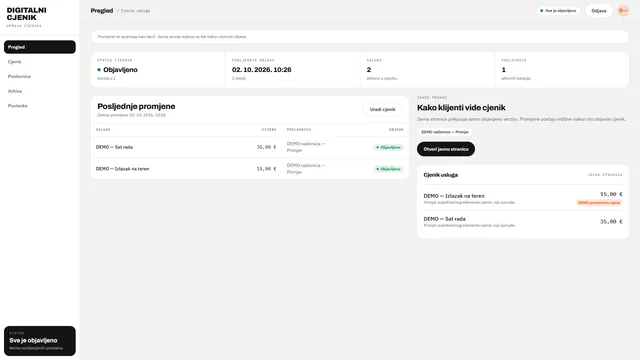Click the 'Sve je objavljeno' status pill
Viewport: 640px width, 360px height.
[558, 11]
